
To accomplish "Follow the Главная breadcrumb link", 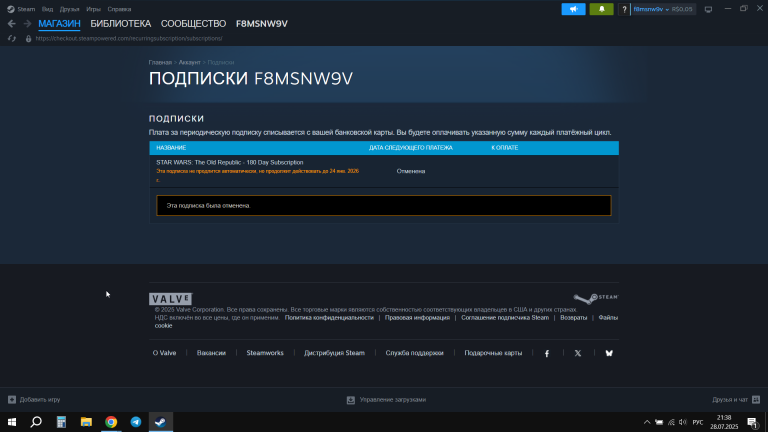I will [x=160, y=63].
